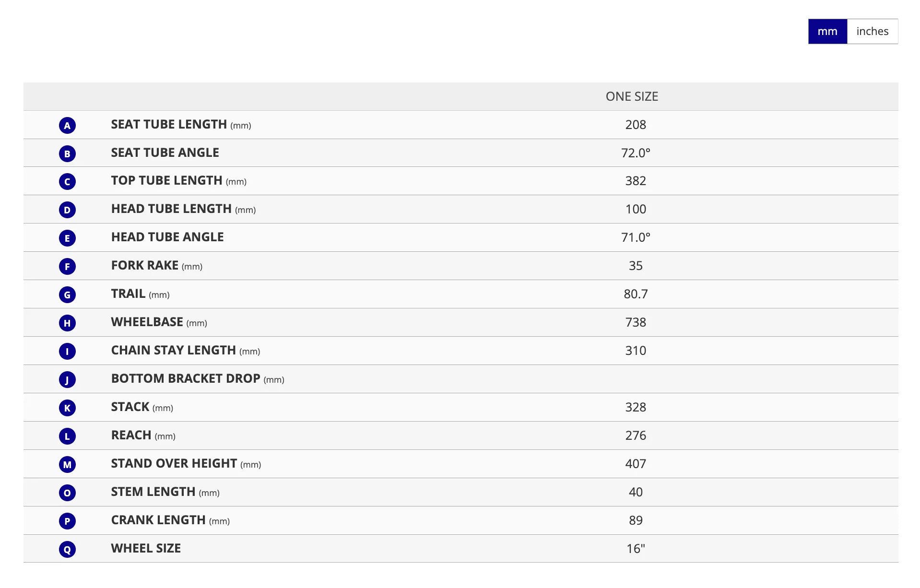This screenshot has height=588, width=920.
Task: Click the B seat tube angle icon
Action: tap(67, 153)
